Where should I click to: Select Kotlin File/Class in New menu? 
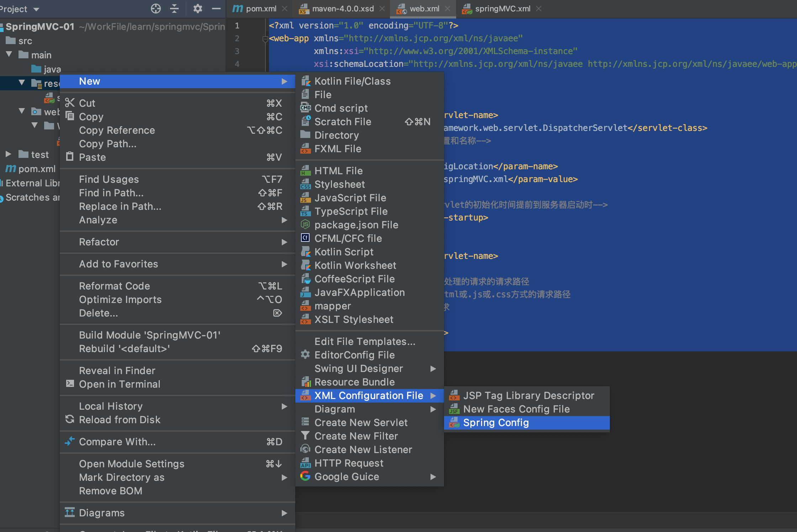click(x=352, y=81)
